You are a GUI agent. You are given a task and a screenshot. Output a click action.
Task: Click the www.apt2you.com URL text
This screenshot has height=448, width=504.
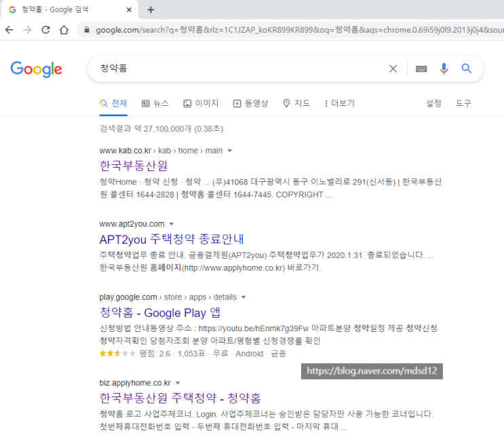click(x=132, y=224)
